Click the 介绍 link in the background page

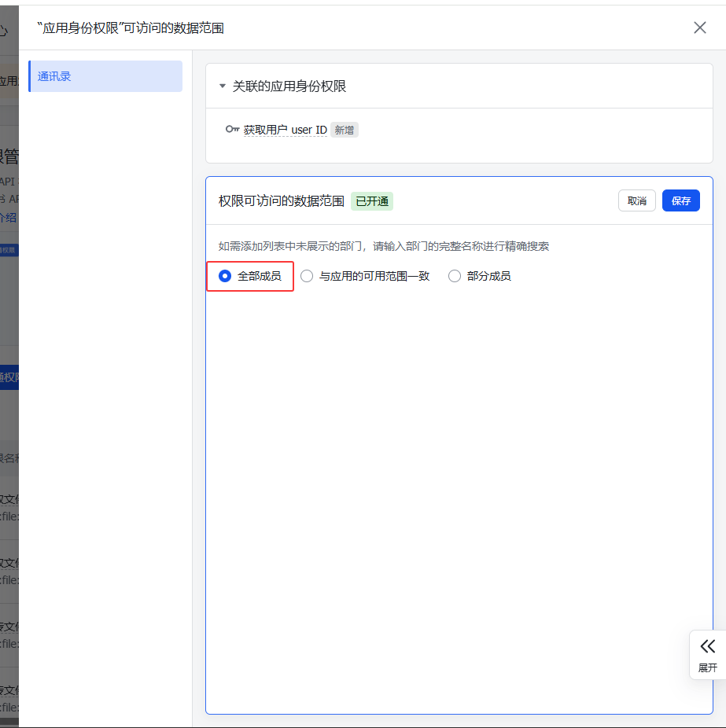point(8,218)
